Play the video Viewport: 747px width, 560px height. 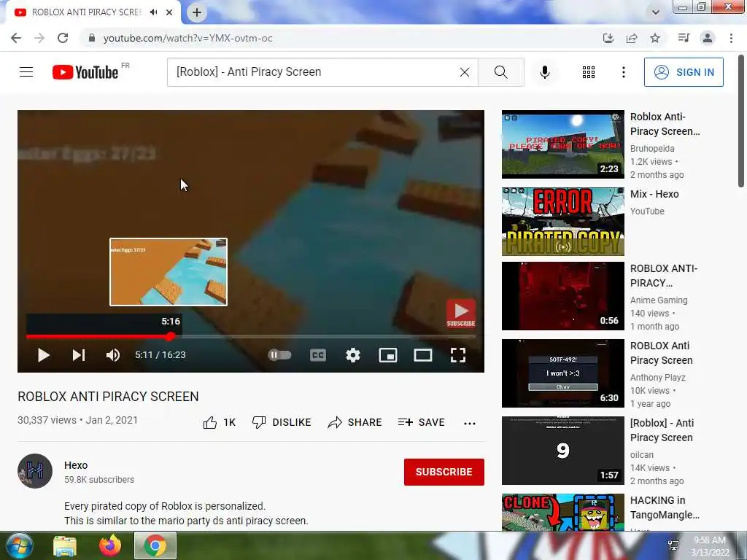[x=43, y=355]
